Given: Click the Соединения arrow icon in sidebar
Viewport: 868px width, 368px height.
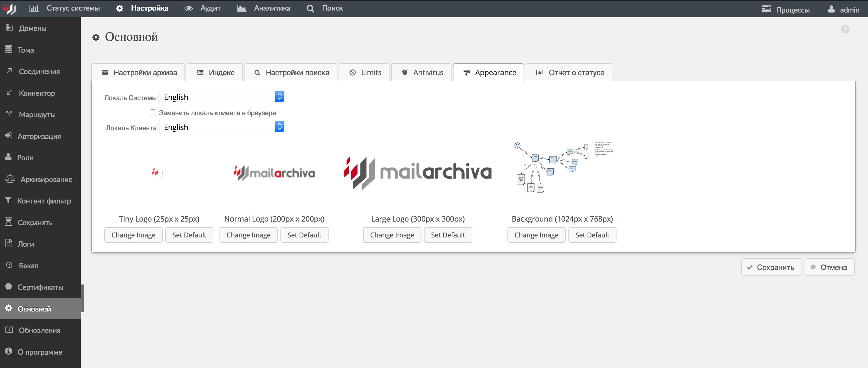Looking at the screenshot, I should [x=9, y=71].
